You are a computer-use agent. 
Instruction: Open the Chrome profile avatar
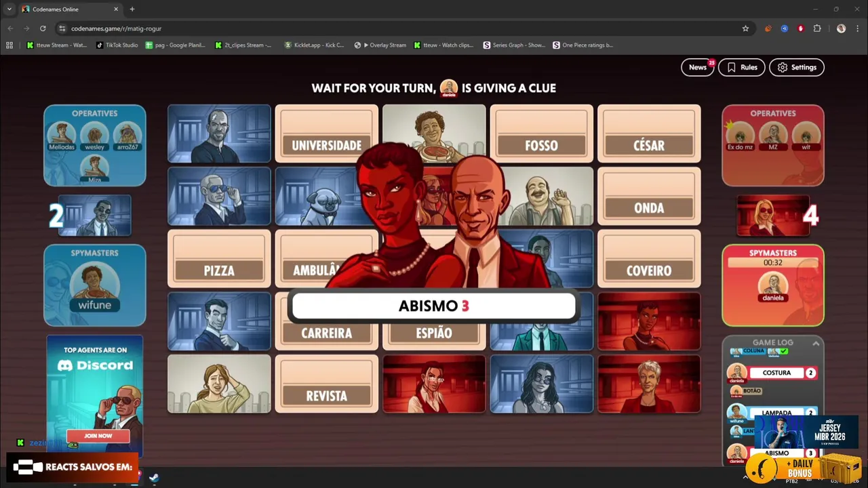coord(841,28)
